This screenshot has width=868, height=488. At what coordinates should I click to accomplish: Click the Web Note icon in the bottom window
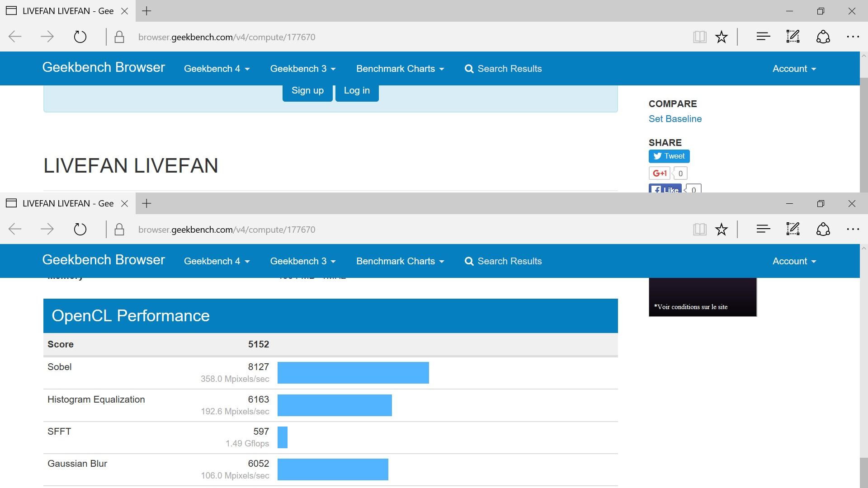793,229
